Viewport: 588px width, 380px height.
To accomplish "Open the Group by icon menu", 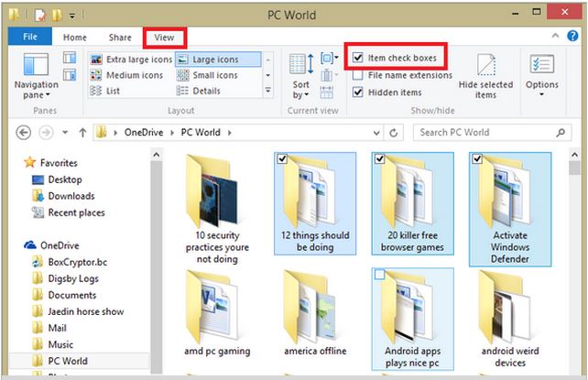I will (x=329, y=58).
